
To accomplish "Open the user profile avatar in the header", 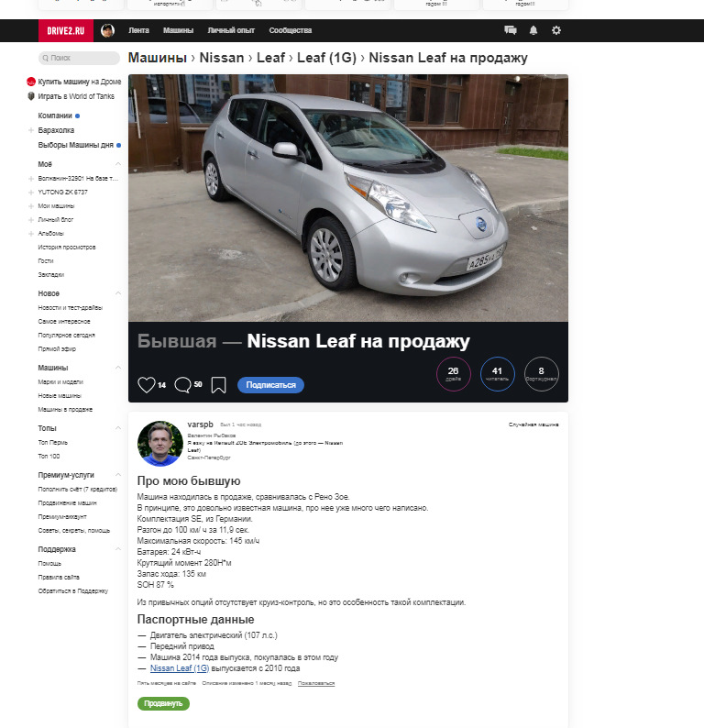I will pos(107,30).
